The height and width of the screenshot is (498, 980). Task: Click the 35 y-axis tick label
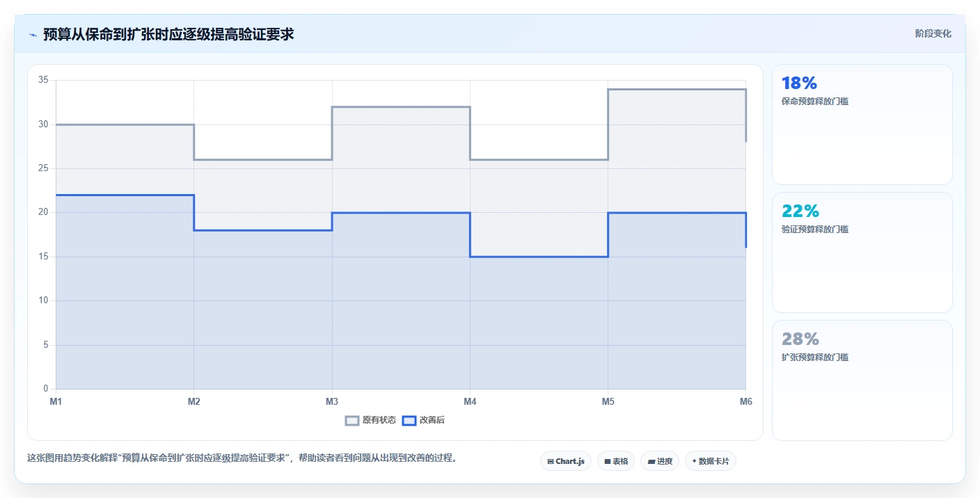43,81
